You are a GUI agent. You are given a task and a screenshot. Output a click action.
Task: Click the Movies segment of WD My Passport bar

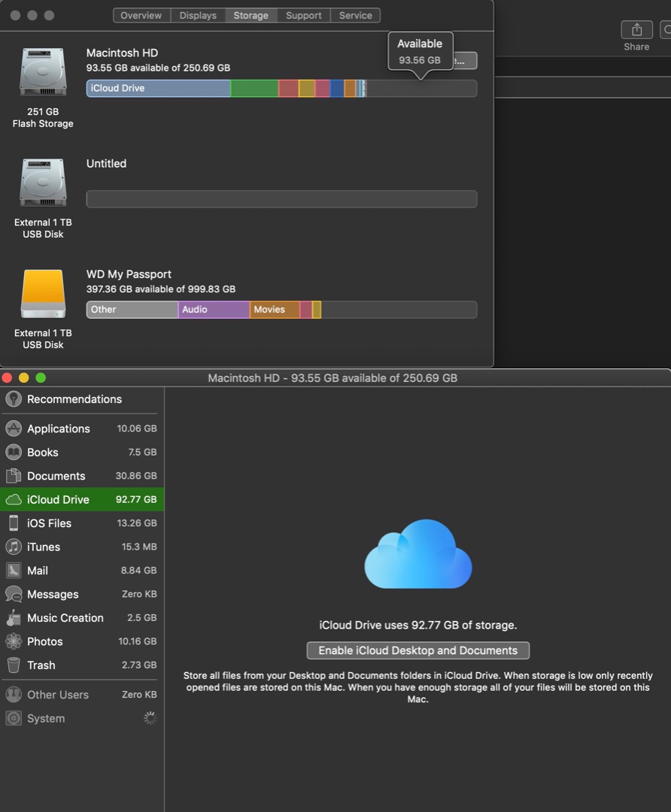click(x=275, y=310)
